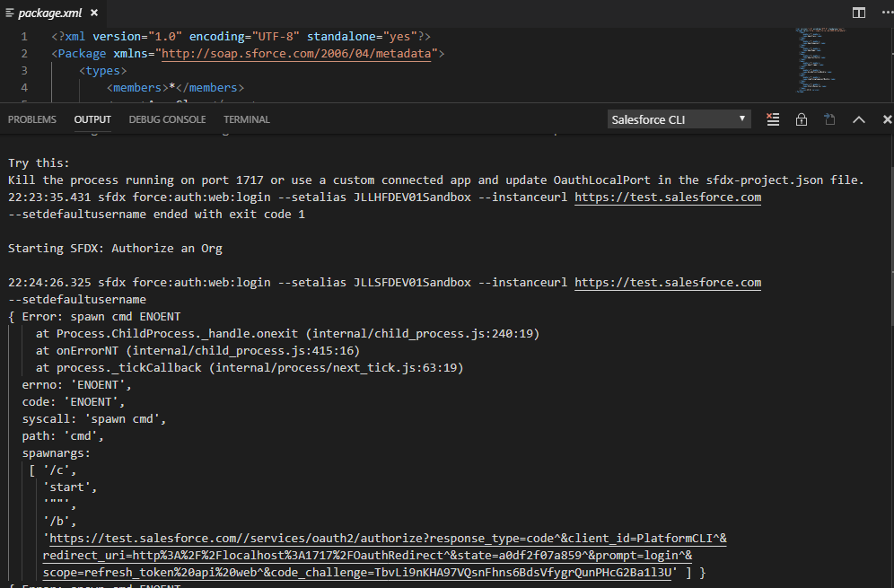The width and height of the screenshot is (894, 588).
Task: Open test.salesforce.com link on 22:24:26 log line
Action: (x=667, y=282)
